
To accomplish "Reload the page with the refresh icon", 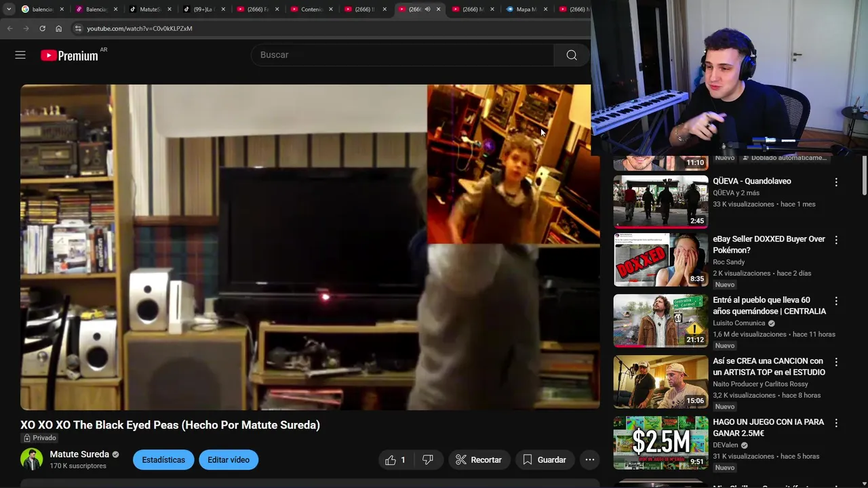I will click(x=42, y=28).
